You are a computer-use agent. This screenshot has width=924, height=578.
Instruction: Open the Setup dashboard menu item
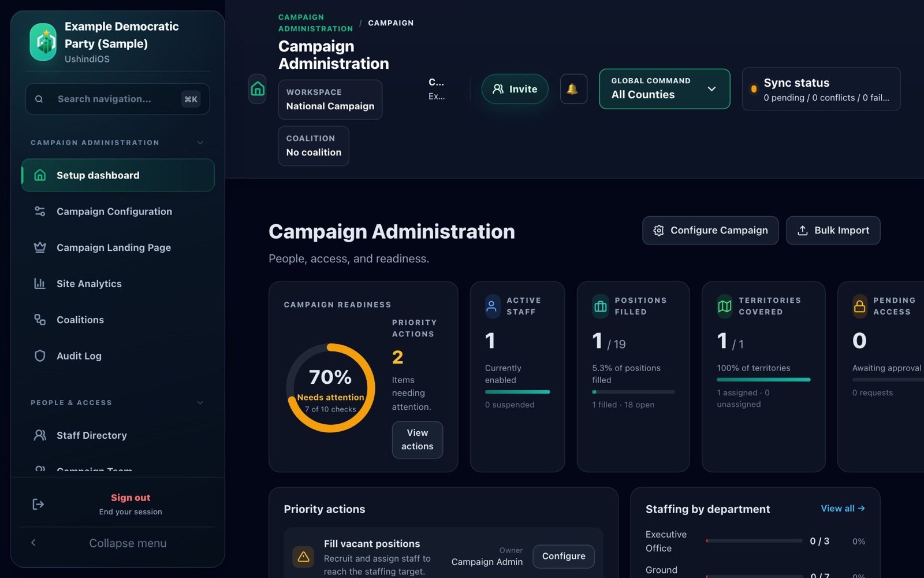pyautogui.click(x=118, y=175)
